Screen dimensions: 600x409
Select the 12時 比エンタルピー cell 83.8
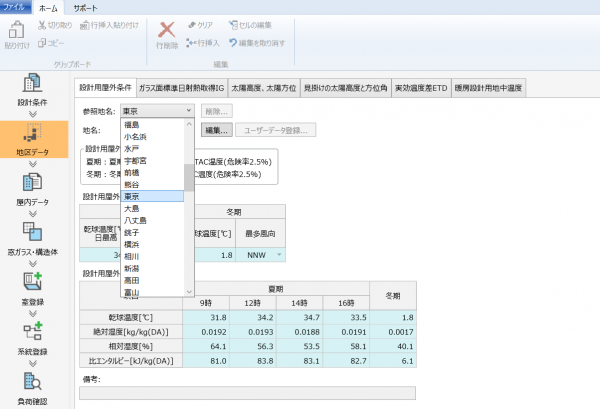click(x=253, y=361)
